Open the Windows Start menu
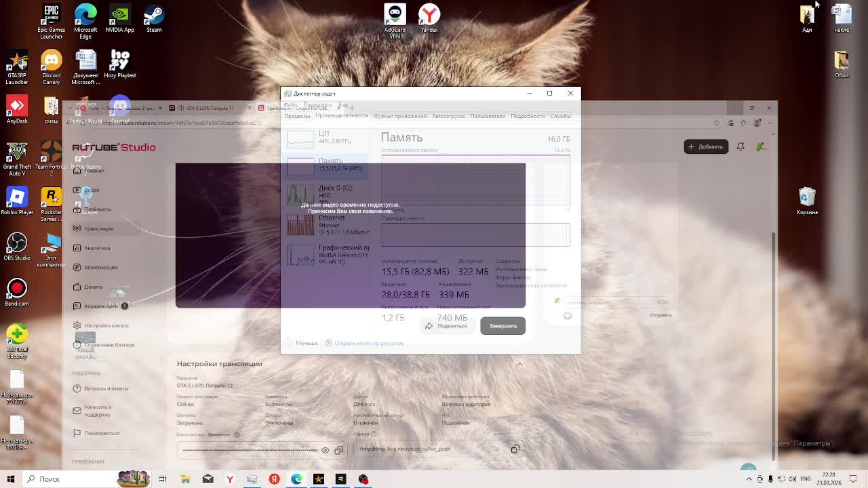The height and width of the screenshot is (488, 868). [x=10, y=479]
